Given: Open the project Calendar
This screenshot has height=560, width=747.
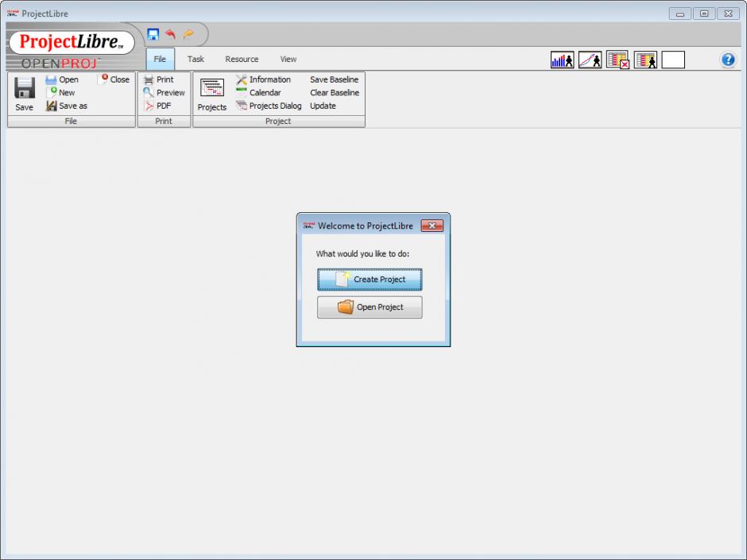Looking at the screenshot, I should 259,92.
